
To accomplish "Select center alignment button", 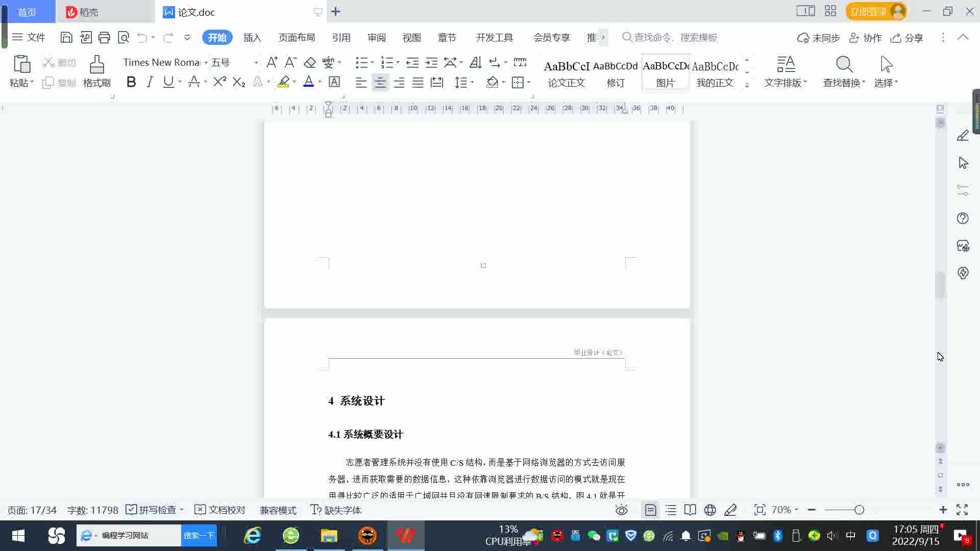I will point(380,82).
